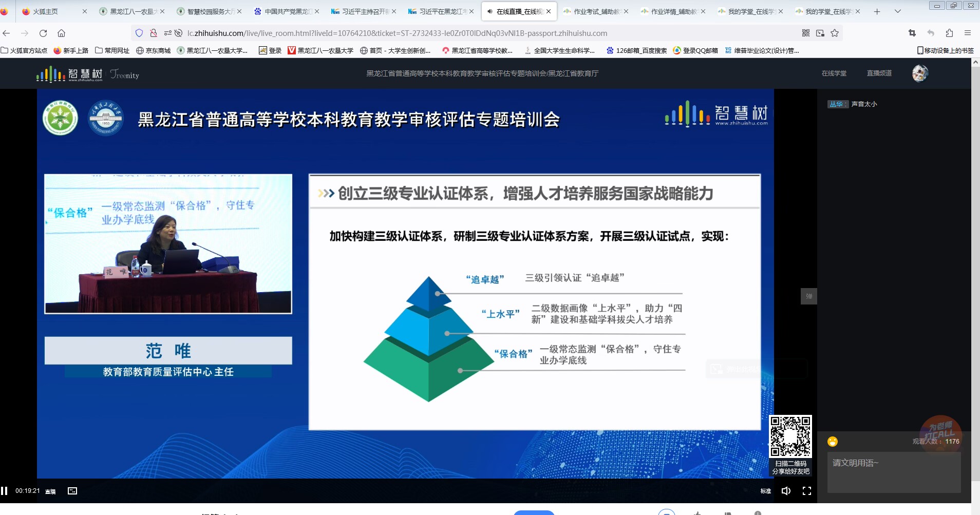980x515 pixels.
Task: Mute the player volume speaker icon
Action: click(x=785, y=491)
